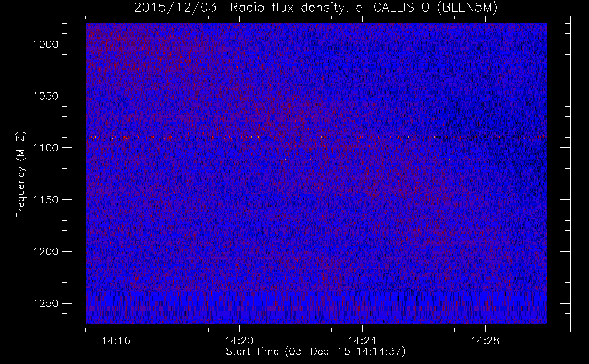Screen dimensions: 589x364
Task: Select the 1000 frequency axis label
Action: click(x=46, y=44)
